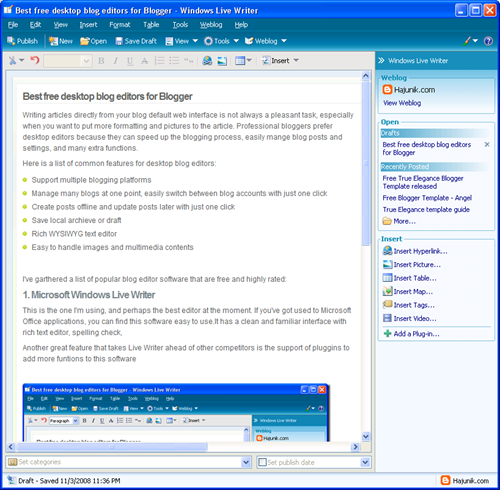The width and height of the screenshot is (500, 490).
Task: Create a new post with New
Action: [61, 41]
